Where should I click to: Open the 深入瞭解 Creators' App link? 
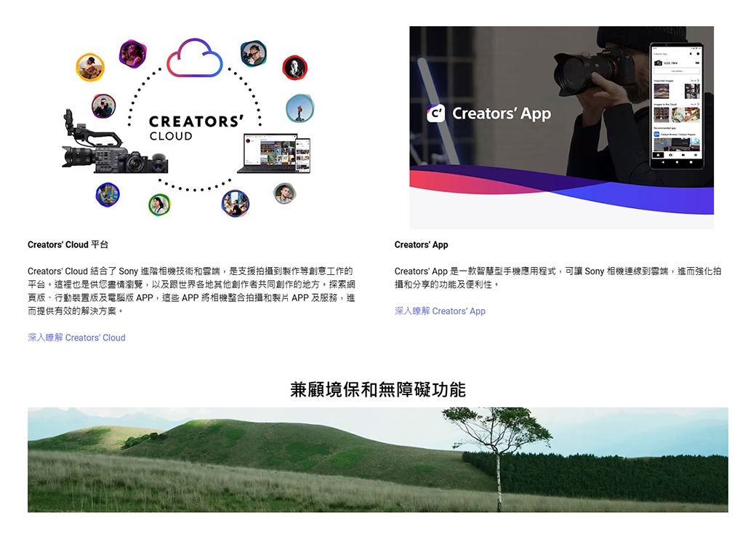pyautogui.click(x=440, y=311)
